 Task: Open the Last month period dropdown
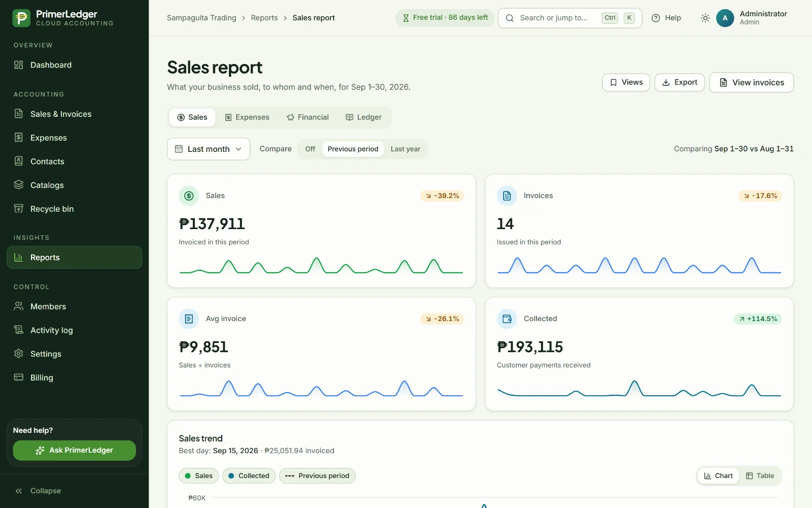[209, 149]
